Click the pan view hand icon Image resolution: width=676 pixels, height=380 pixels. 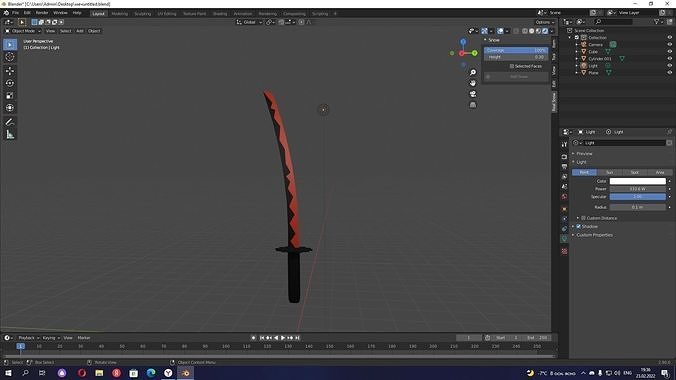(473, 83)
